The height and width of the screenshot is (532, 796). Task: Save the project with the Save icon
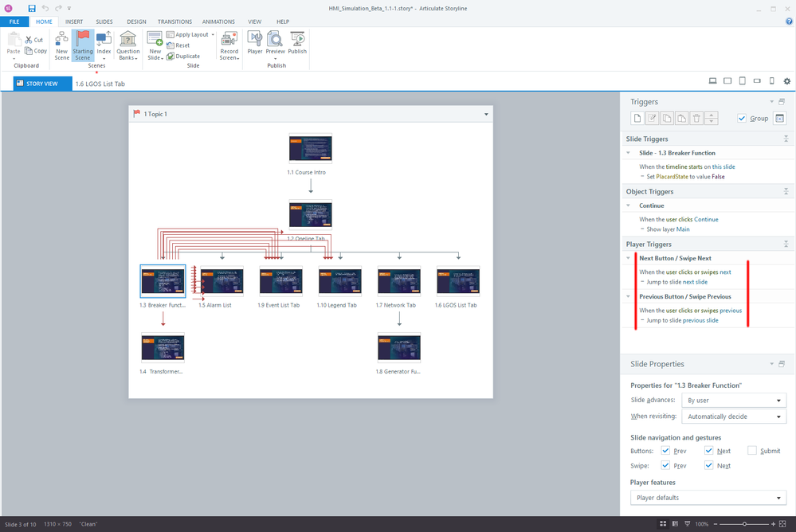32,8
